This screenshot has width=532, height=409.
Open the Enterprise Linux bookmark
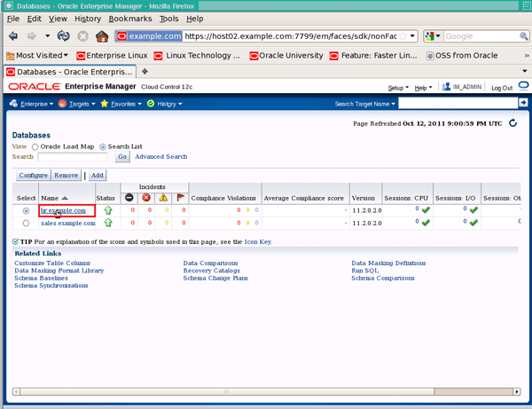[113, 55]
